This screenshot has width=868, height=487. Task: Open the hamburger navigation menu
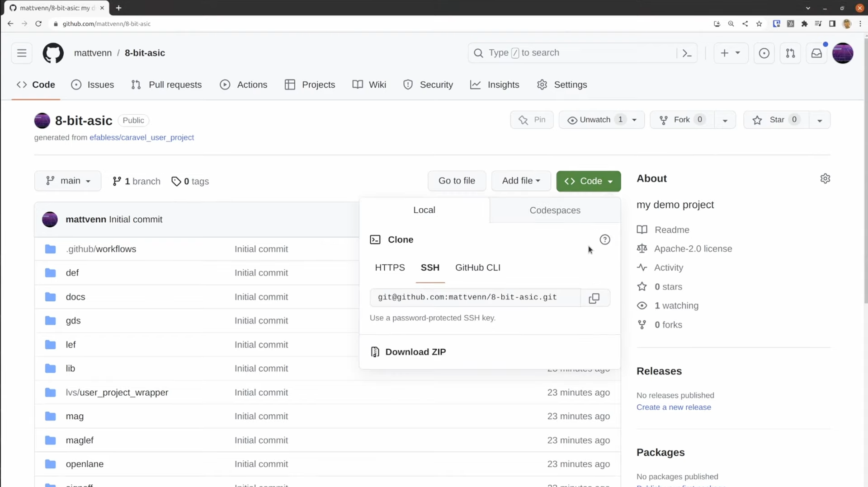coord(22,53)
